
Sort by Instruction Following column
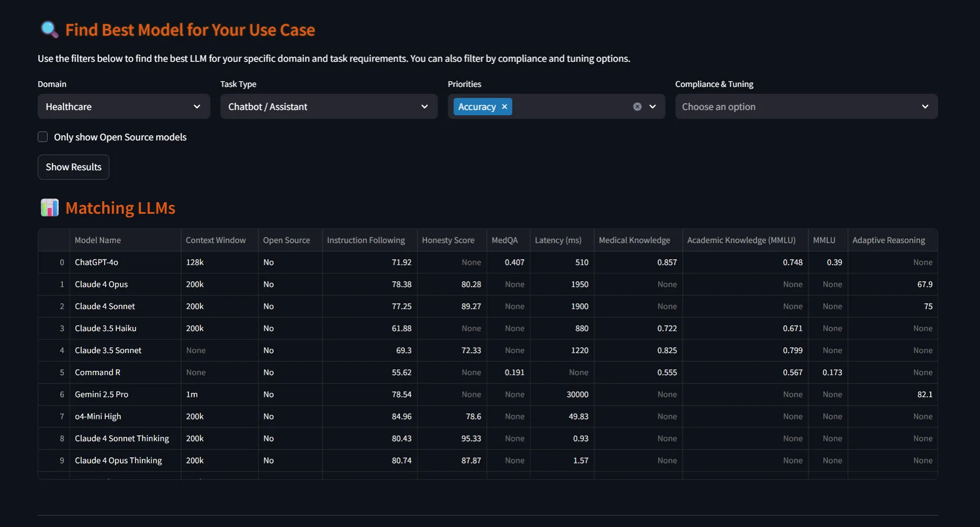[366, 240]
